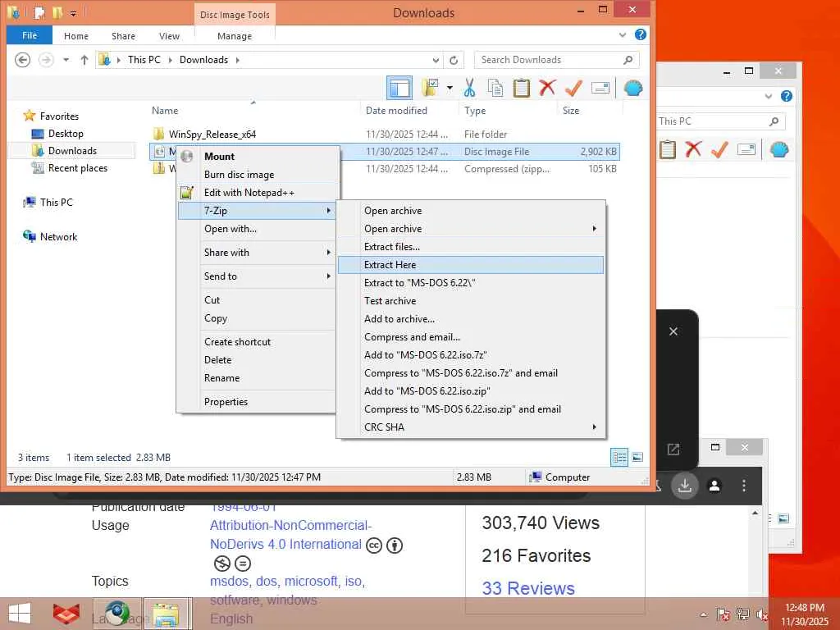The width and height of the screenshot is (840, 630).
Task: Expand the Downloads breadcrumb arrow
Action: pos(237,60)
